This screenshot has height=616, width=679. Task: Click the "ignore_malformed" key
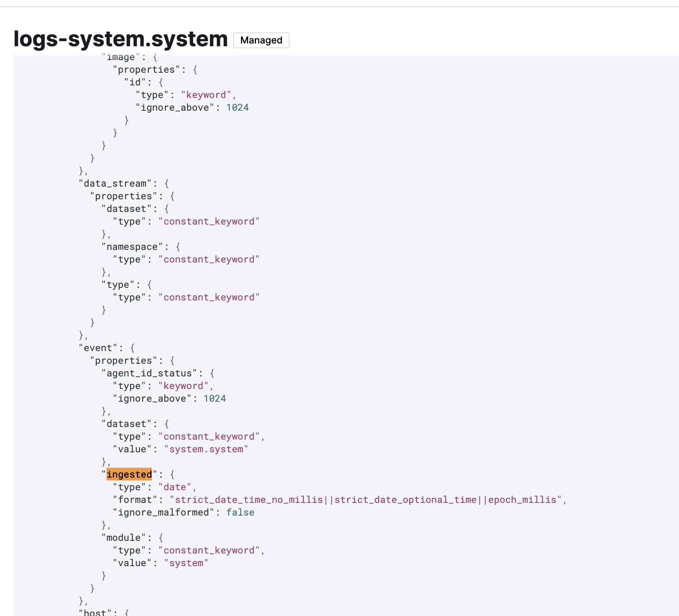(x=163, y=512)
